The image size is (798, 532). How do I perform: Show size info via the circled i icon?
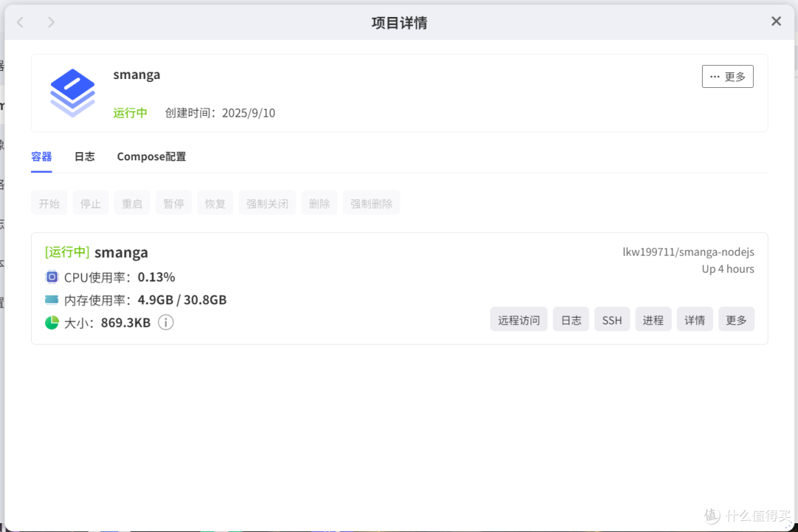point(166,322)
